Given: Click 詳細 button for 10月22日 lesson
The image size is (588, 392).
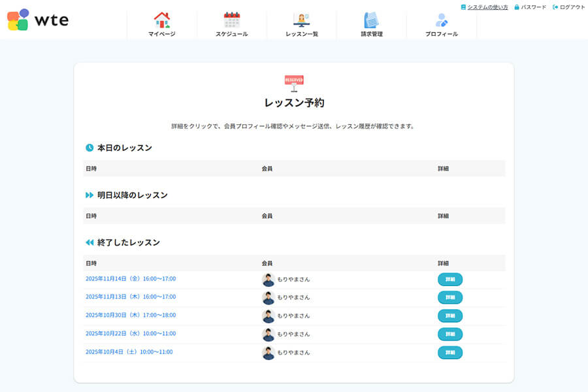Looking at the screenshot, I should coord(449,335).
